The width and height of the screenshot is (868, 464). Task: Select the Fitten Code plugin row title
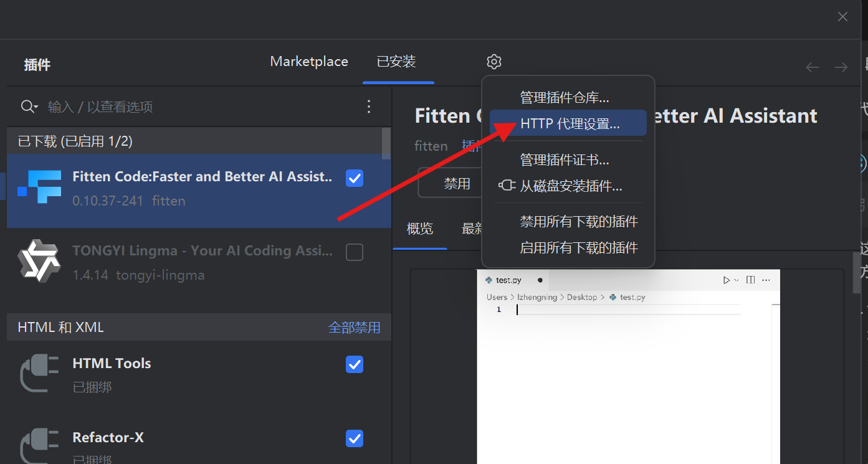(x=203, y=177)
